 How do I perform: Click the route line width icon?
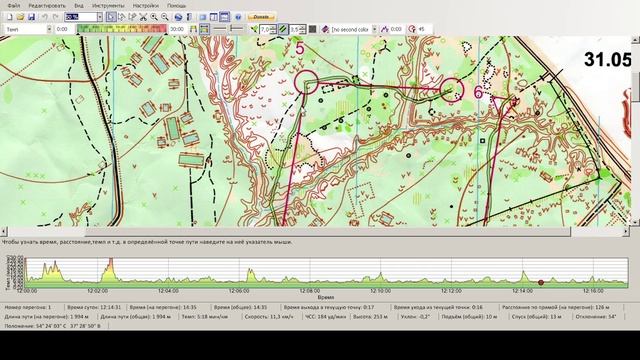tap(255, 29)
